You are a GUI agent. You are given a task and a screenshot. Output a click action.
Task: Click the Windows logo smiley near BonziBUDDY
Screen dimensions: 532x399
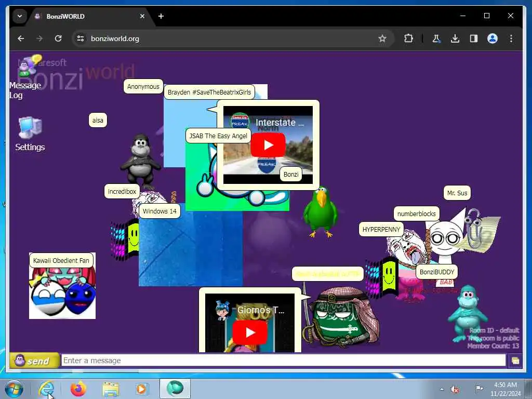[x=382, y=277]
